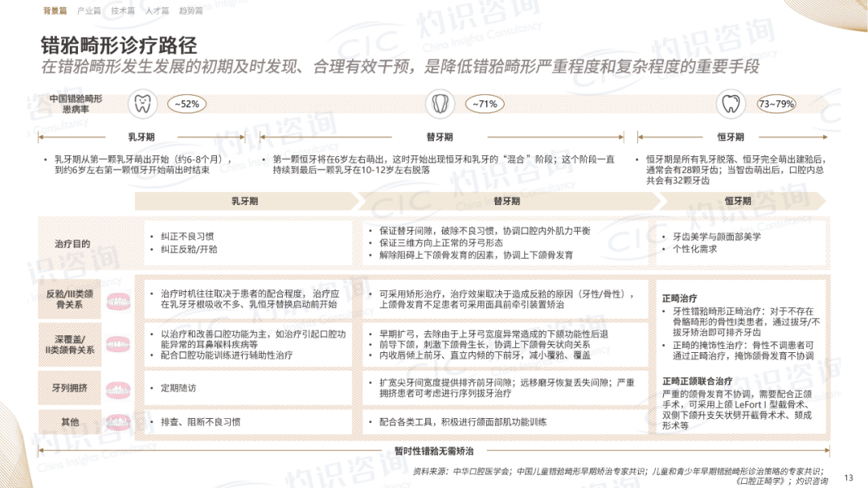This screenshot has width=868, height=488.
Task: Click the text 纠正不良习惯
Action: [x=187, y=236]
